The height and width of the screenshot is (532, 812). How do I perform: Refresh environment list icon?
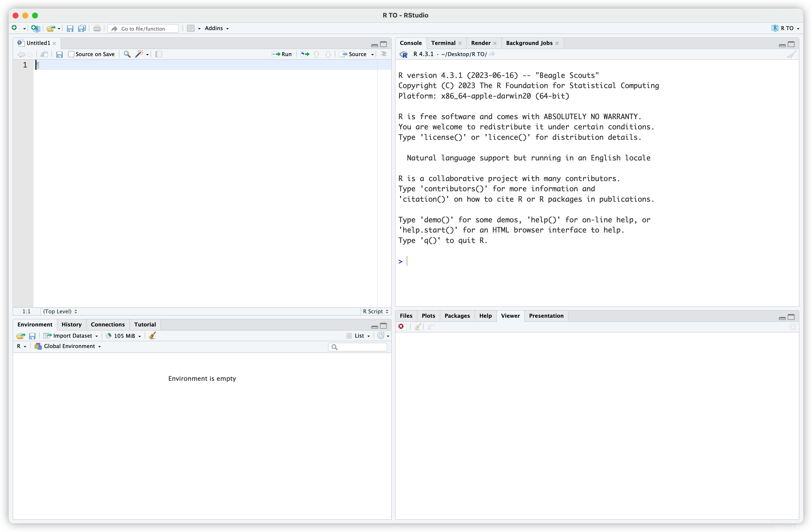click(381, 336)
